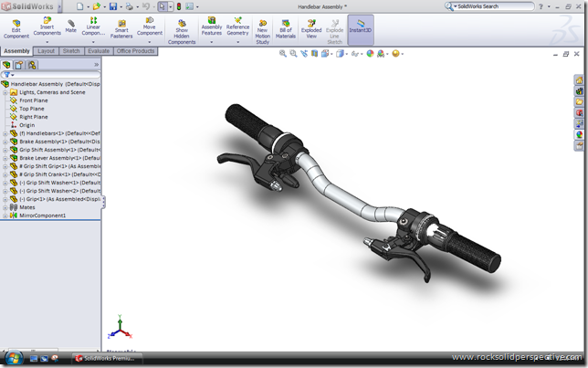
Task: Insert a Bill of Materials
Action: click(x=286, y=29)
